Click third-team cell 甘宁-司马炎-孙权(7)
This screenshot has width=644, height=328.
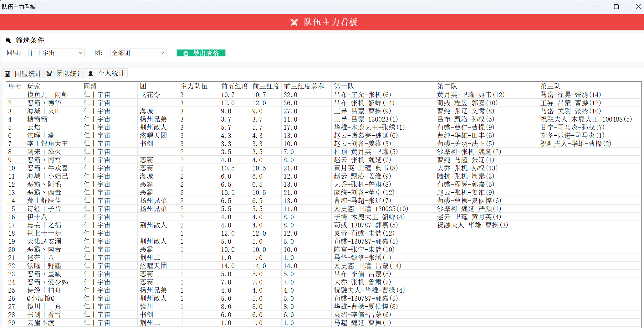point(572,127)
